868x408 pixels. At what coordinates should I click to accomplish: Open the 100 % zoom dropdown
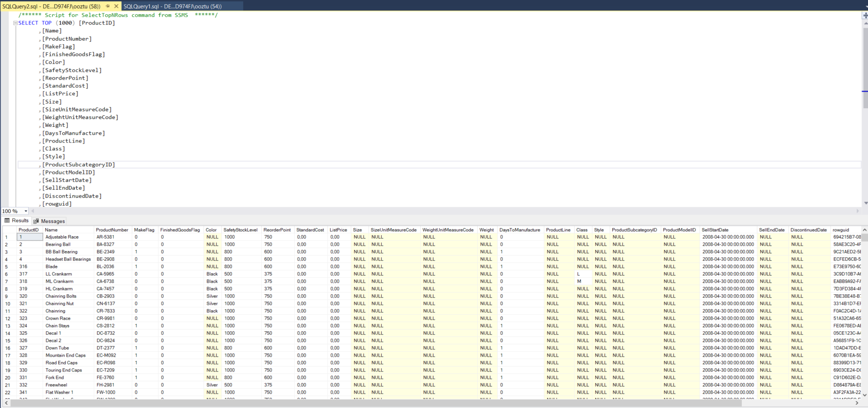point(26,211)
